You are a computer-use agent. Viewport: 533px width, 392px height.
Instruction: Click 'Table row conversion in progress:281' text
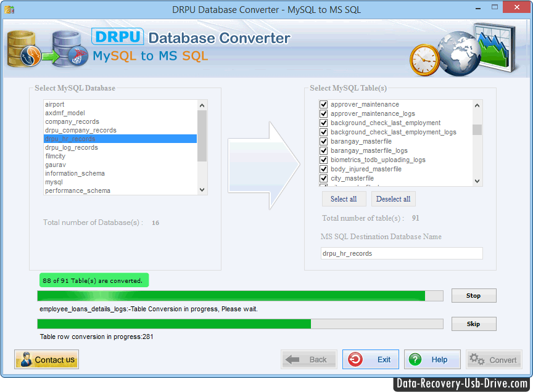96,337
